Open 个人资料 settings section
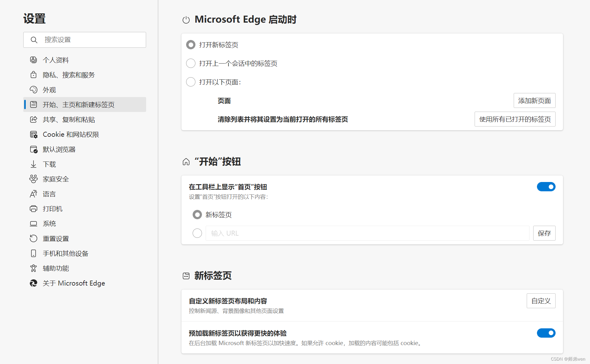Screen dimensions: 590x364 point(85,60)
